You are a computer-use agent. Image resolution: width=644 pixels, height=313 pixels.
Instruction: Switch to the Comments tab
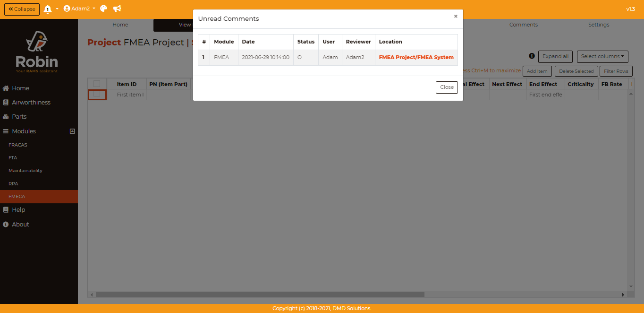pyautogui.click(x=523, y=25)
